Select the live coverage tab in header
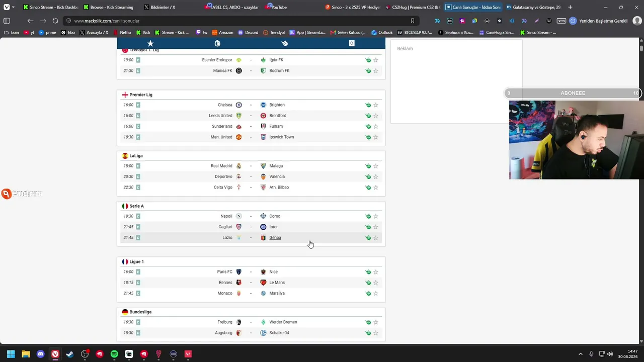The height and width of the screenshot is (362, 644). pyautogui.click(x=352, y=43)
